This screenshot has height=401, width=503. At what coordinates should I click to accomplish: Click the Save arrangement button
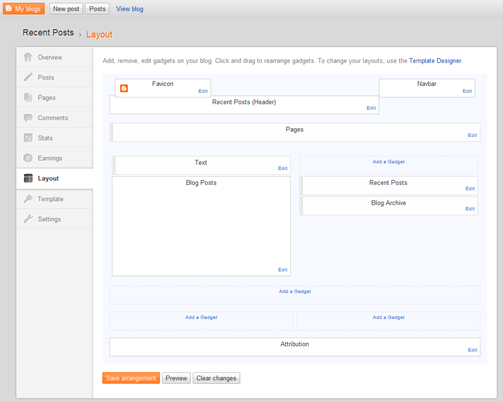(131, 378)
